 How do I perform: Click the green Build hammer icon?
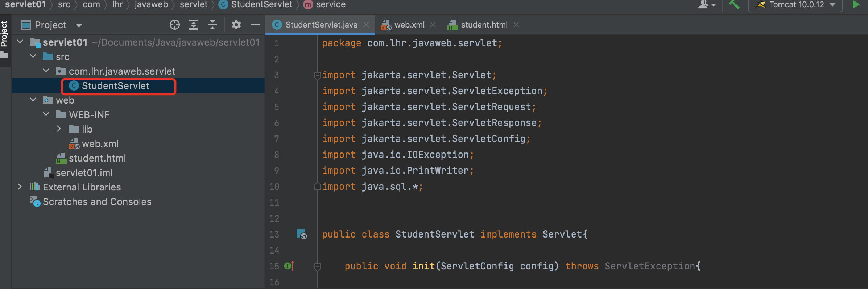coord(734,4)
